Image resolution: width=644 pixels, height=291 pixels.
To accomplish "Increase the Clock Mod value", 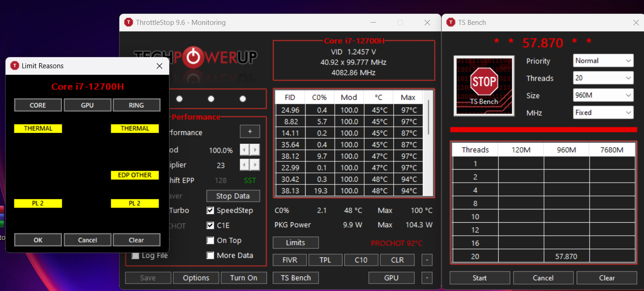I will [255, 150].
